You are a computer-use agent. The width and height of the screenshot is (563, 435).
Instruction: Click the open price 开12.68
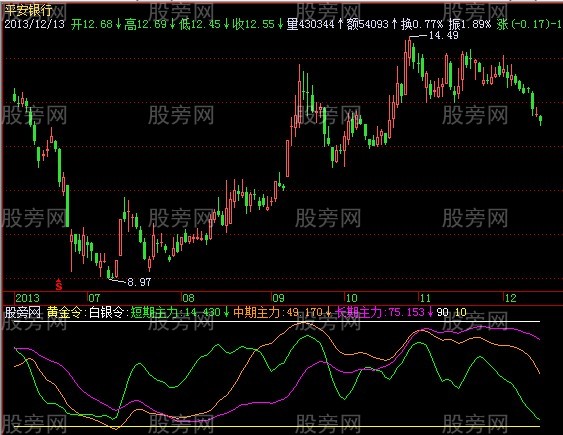(x=92, y=24)
